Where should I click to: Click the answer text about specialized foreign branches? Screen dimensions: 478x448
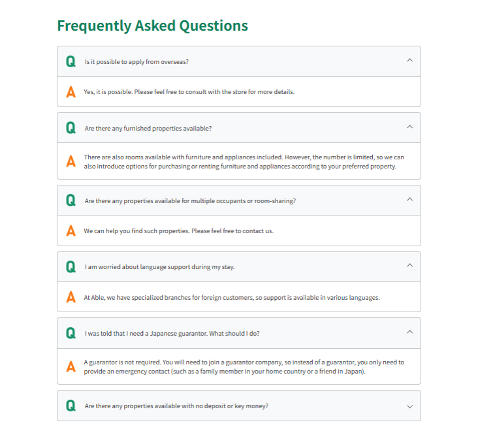coord(232,298)
